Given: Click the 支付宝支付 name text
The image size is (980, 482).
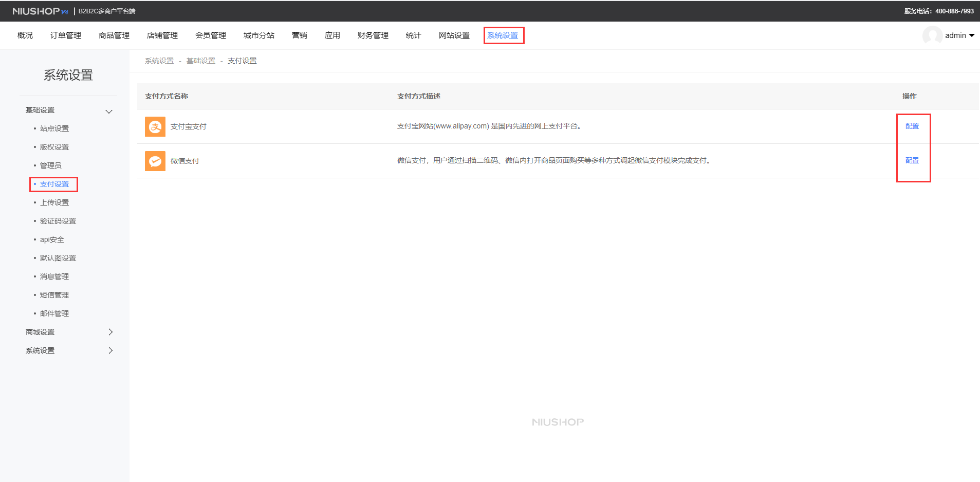Looking at the screenshot, I should tap(189, 126).
